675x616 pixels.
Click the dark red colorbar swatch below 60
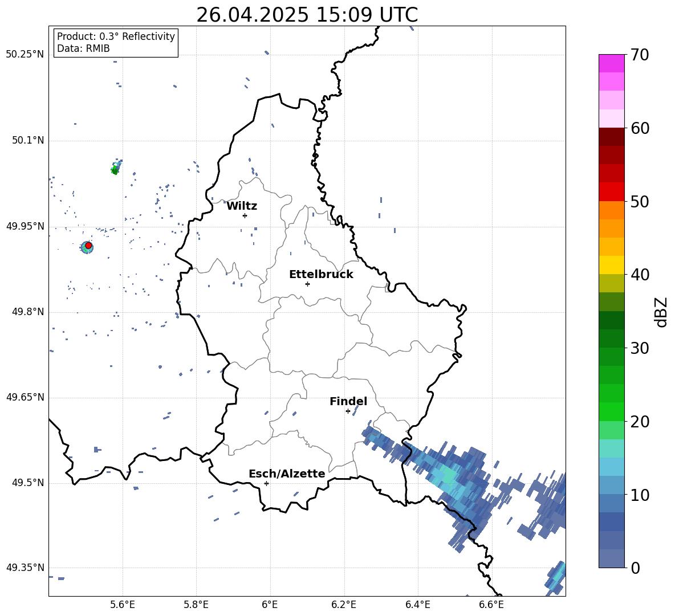tap(612, 137)
